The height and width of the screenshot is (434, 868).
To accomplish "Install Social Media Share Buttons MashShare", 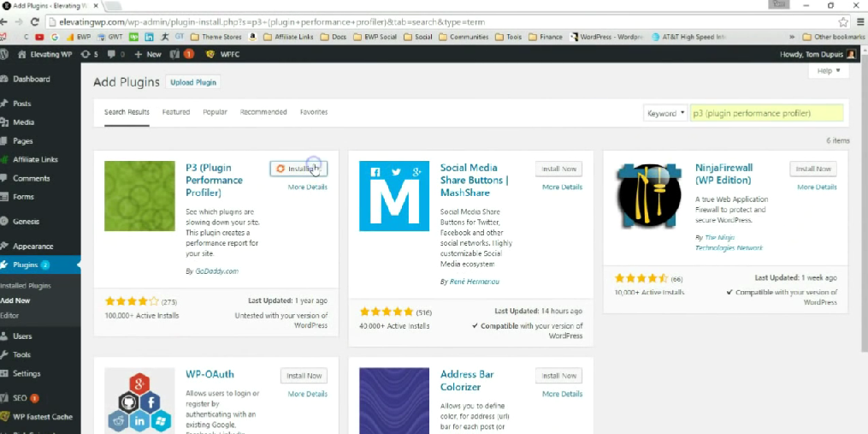I will (558, 169).
